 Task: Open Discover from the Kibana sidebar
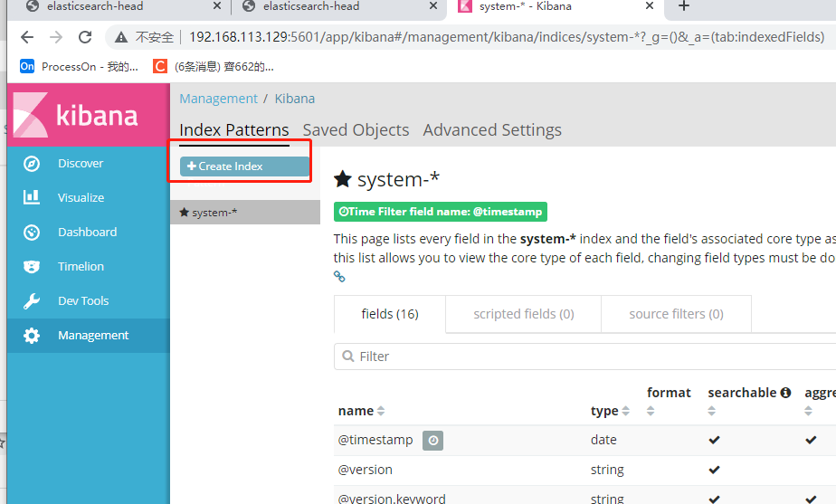[89, 163]
